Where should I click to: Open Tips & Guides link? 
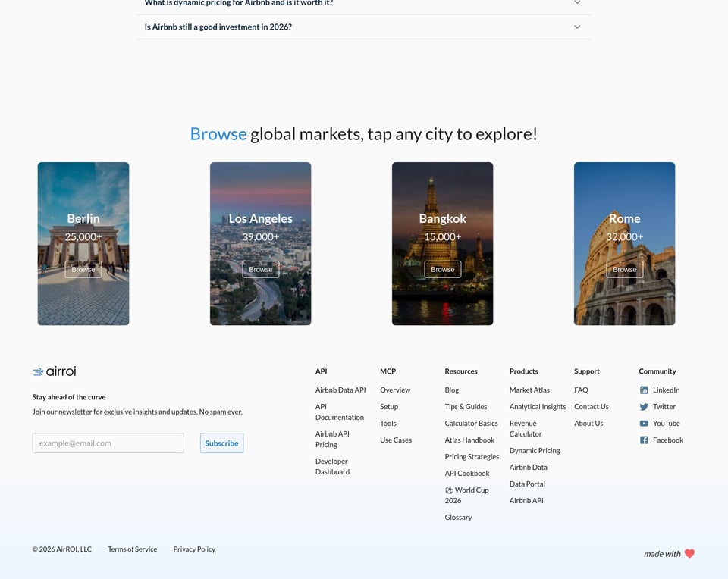[466, 407]
